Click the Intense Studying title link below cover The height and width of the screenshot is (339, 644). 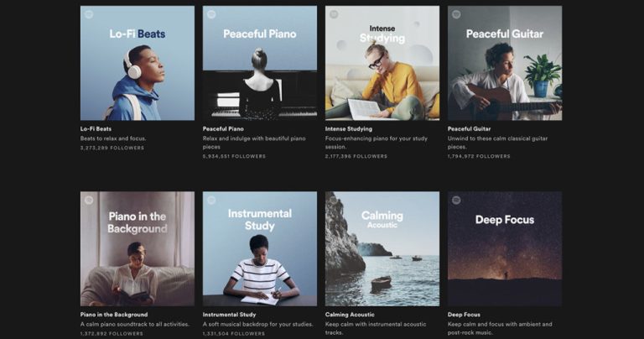349,128
